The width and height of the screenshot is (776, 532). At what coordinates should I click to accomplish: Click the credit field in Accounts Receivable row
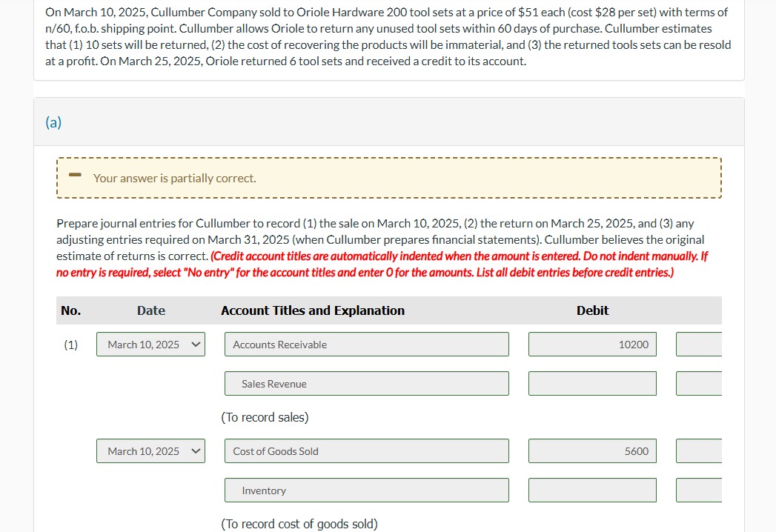click(699, 345)
